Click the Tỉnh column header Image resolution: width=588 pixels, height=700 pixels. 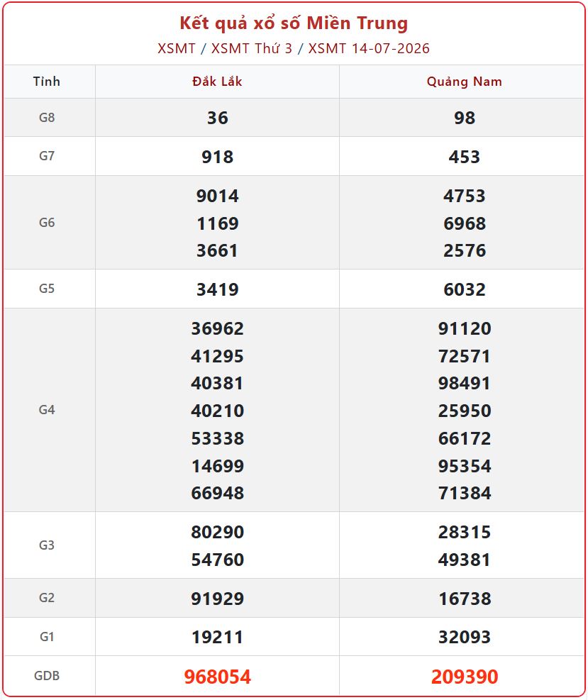coord(46,82)
